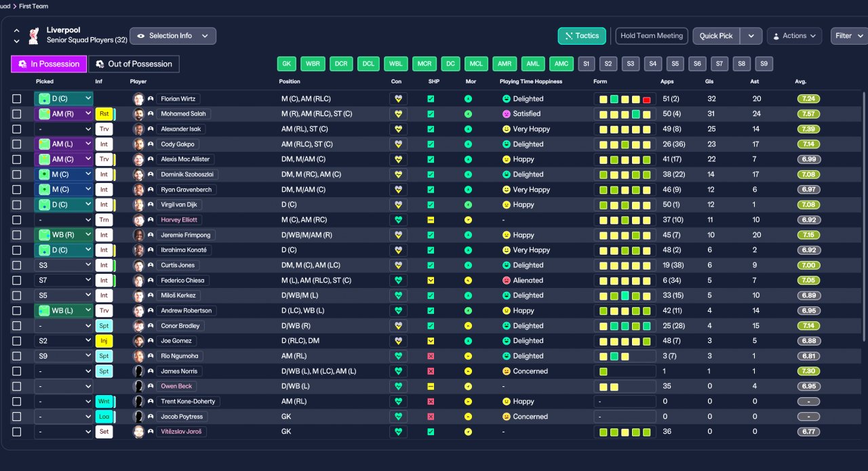This screenshot has width=868, height=471.
Task: Open Curtis Jones's S3 picked dropdown
Action: 64,266
